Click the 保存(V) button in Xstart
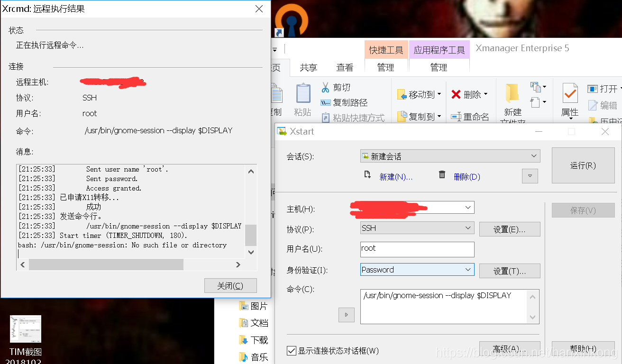The height and width of the screenshot is (364, 622). [x=583, y=210]
